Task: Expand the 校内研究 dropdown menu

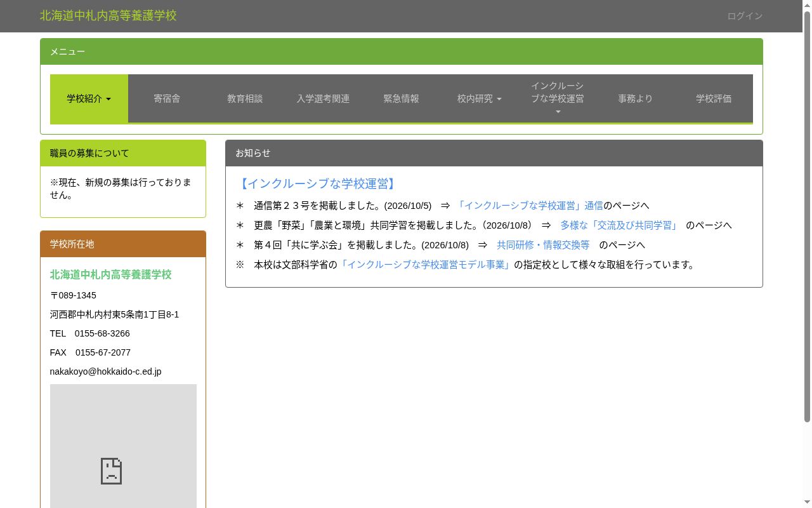Action: coord(479,98)
